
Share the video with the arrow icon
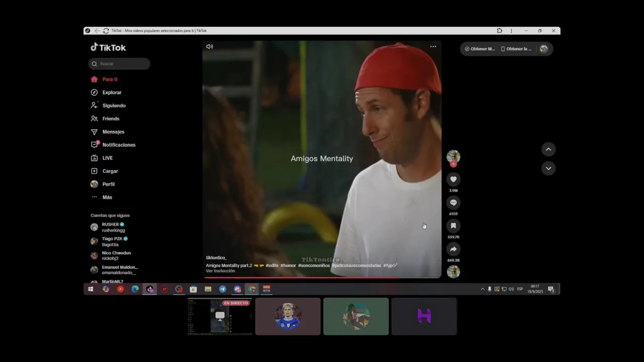pyautogui.click(x=453, y=249)
